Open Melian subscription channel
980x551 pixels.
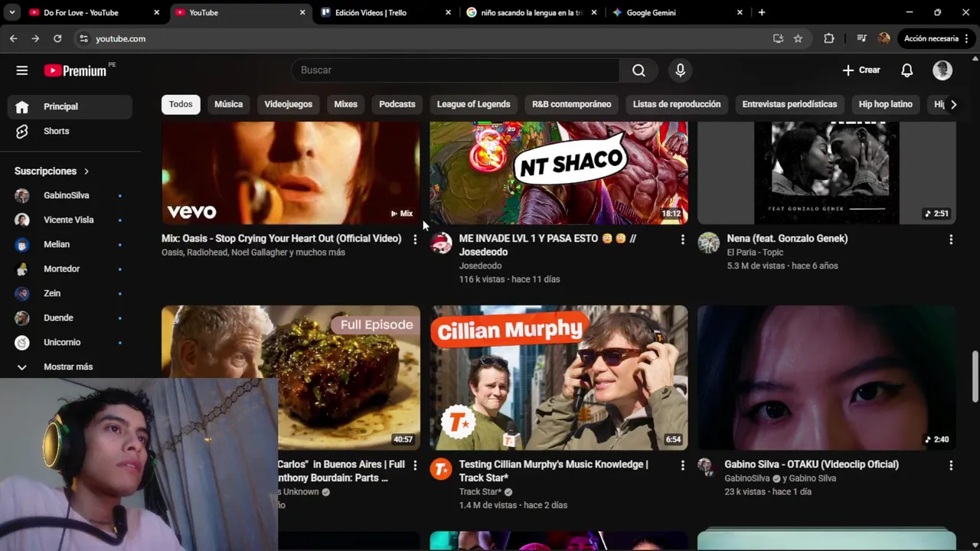point(70,244)
